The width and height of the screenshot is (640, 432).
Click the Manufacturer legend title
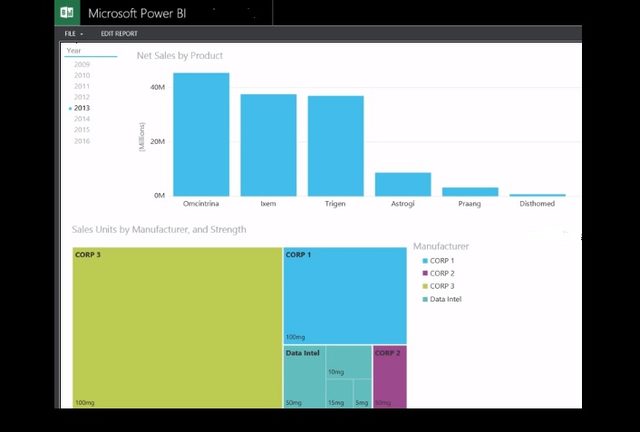click(x=441, y=246)
